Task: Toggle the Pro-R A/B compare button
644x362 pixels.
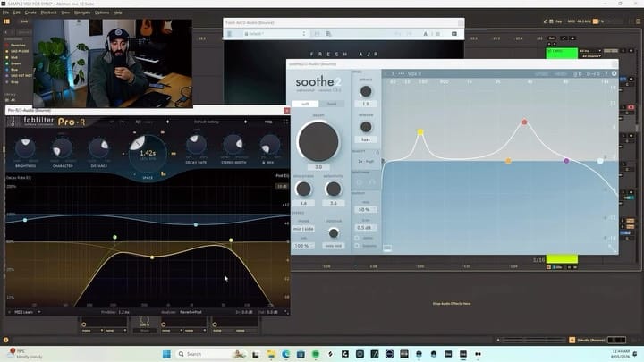Action: 139,122
